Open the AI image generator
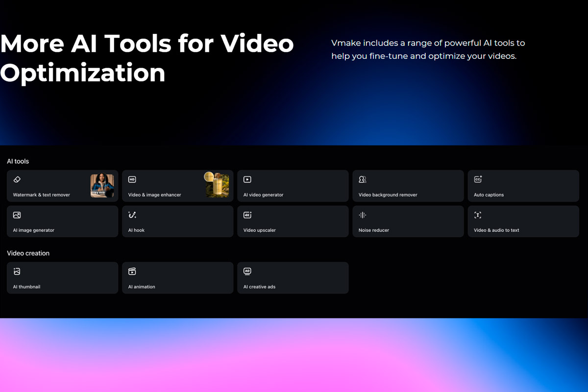Image resolution: width=588 pixels, height=392 pixels. [x=62, y=221]
